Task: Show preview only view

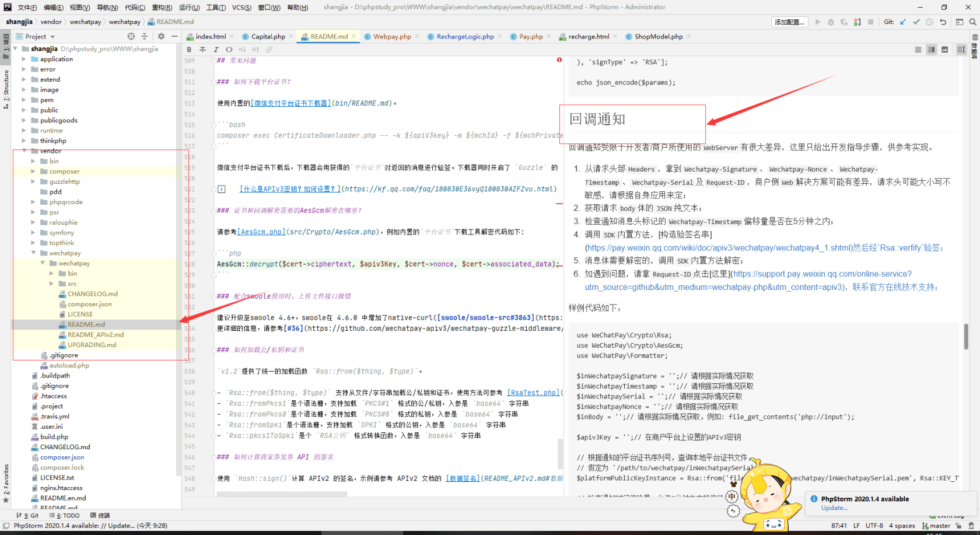Action: coord(945,50)
